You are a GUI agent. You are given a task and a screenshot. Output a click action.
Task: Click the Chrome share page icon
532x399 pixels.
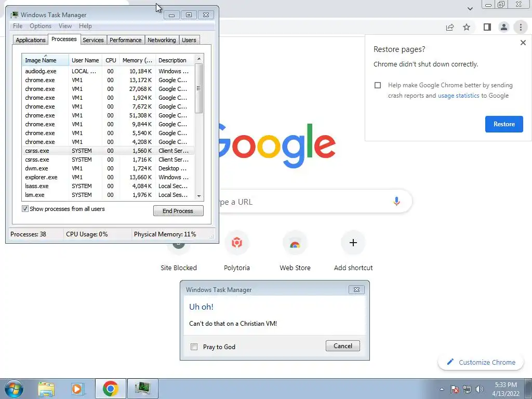(450, 27)
